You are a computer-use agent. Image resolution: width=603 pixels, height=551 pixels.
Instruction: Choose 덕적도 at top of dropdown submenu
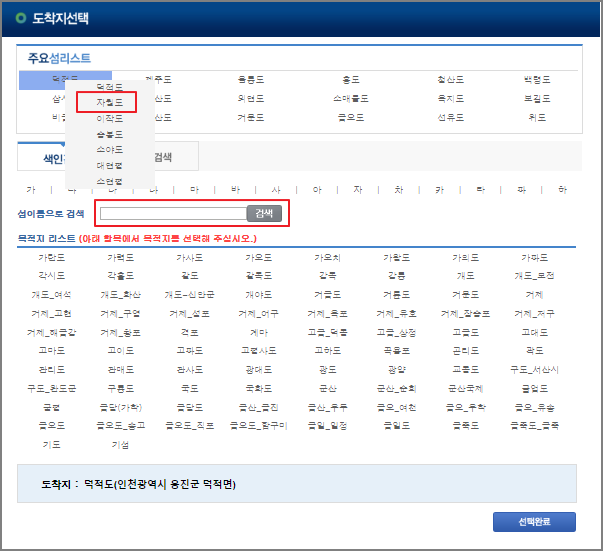110,87
